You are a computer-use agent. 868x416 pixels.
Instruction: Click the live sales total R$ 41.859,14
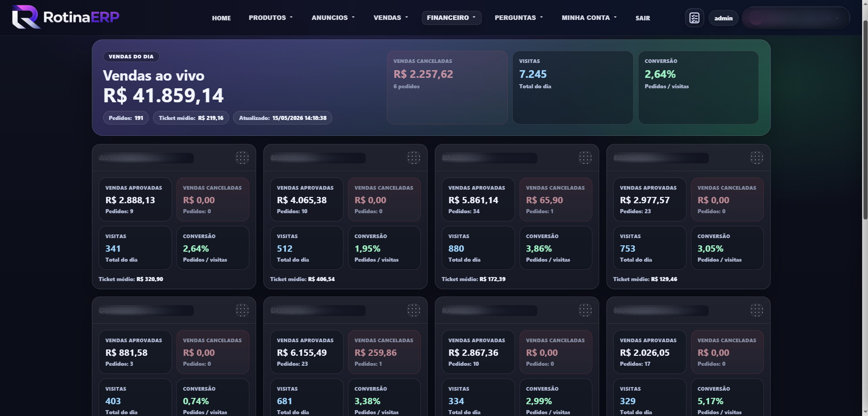click(x=163, y=96)
